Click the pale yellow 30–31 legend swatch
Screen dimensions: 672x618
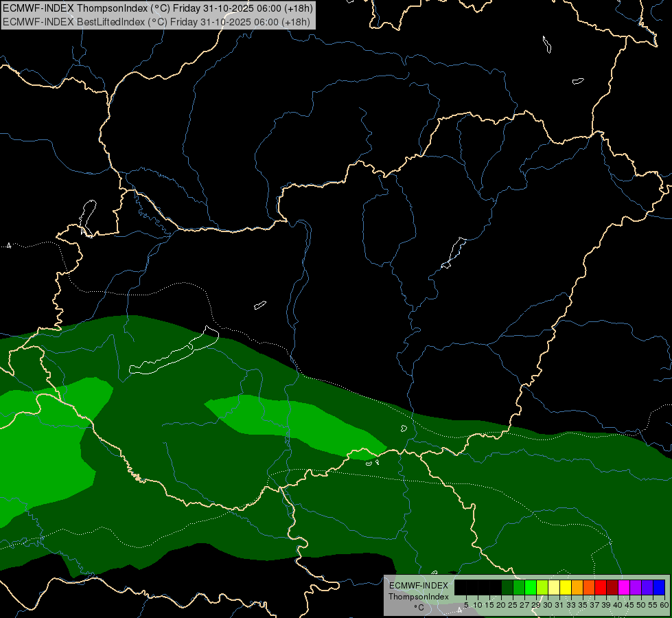[x=555, y=587]
